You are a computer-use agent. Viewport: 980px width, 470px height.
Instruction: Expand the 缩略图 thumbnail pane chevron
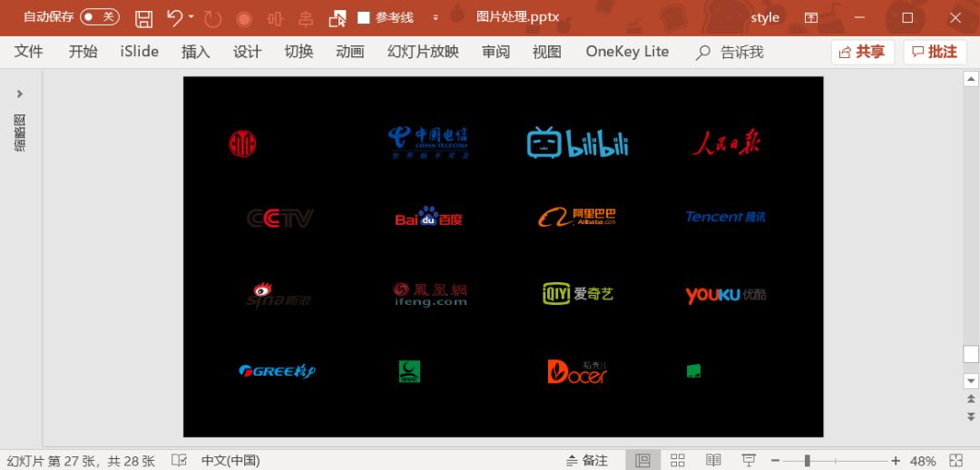pyautogui.click(x=19, y=93)
